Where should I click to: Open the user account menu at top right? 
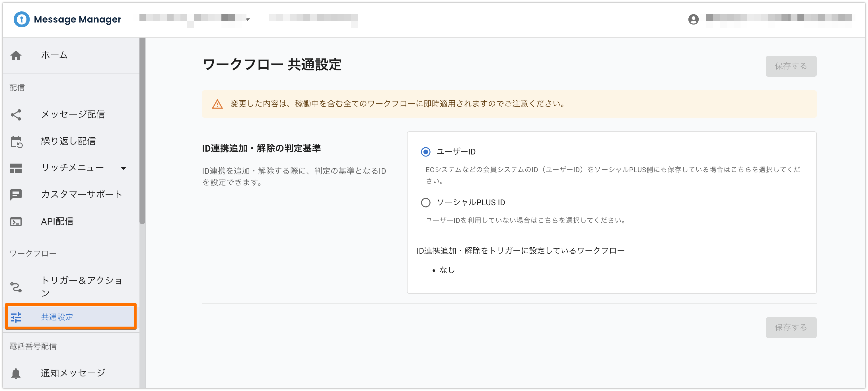pos(693,19)
